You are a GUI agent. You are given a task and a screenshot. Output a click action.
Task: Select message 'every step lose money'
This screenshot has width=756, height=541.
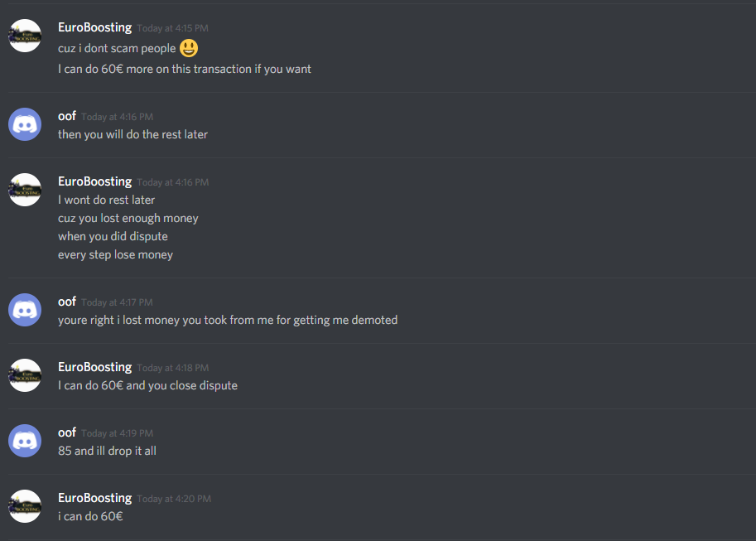(115, 255)
